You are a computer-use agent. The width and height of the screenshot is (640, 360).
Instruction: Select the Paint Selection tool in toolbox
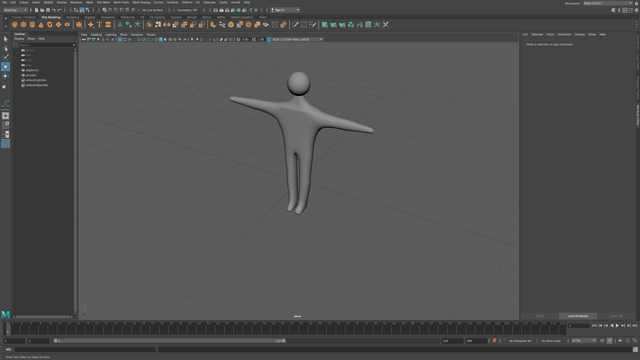pyautogui.click(x=5, y=58)
